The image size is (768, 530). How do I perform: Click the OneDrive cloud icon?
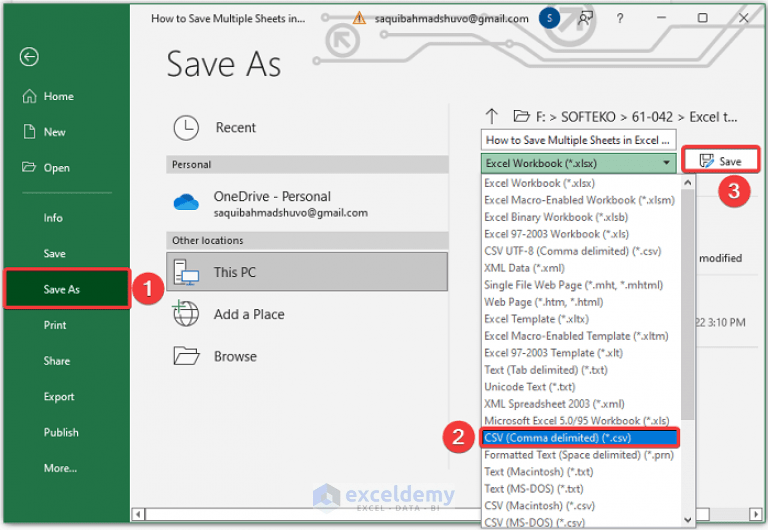(186, 202)
